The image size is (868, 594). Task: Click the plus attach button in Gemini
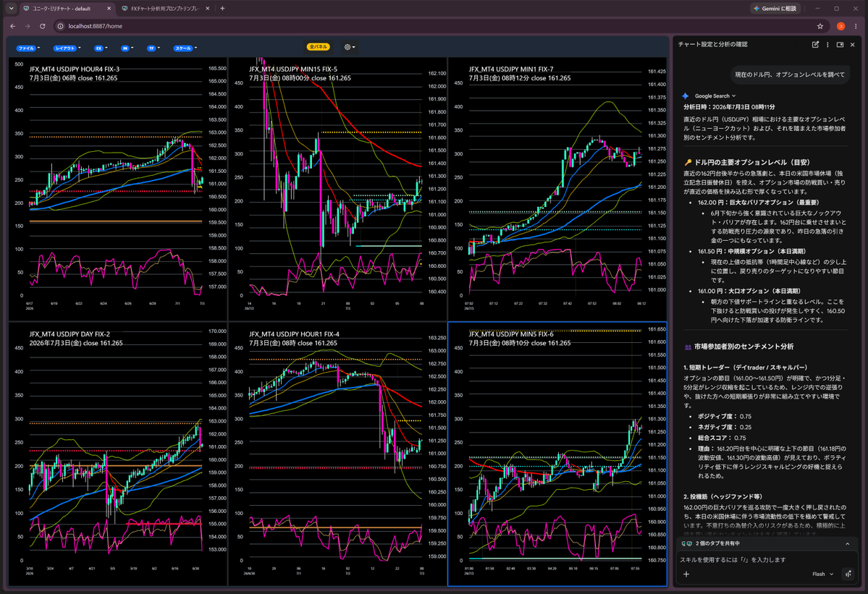point(686,574)
